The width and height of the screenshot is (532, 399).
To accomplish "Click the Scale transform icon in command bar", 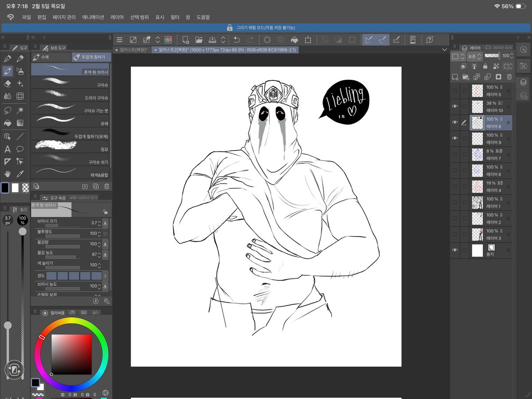I will [308, 40].
